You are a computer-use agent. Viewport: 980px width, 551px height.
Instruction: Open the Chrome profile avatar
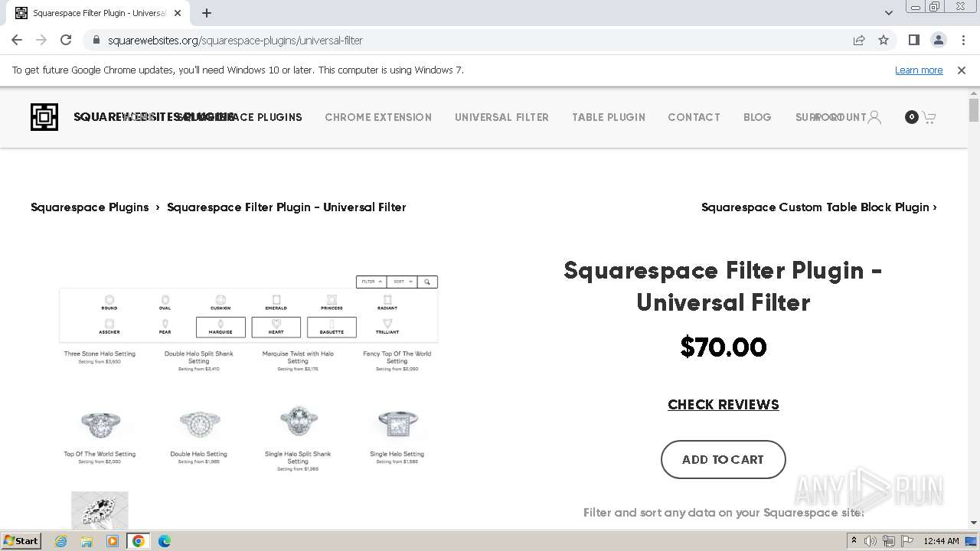938,40
